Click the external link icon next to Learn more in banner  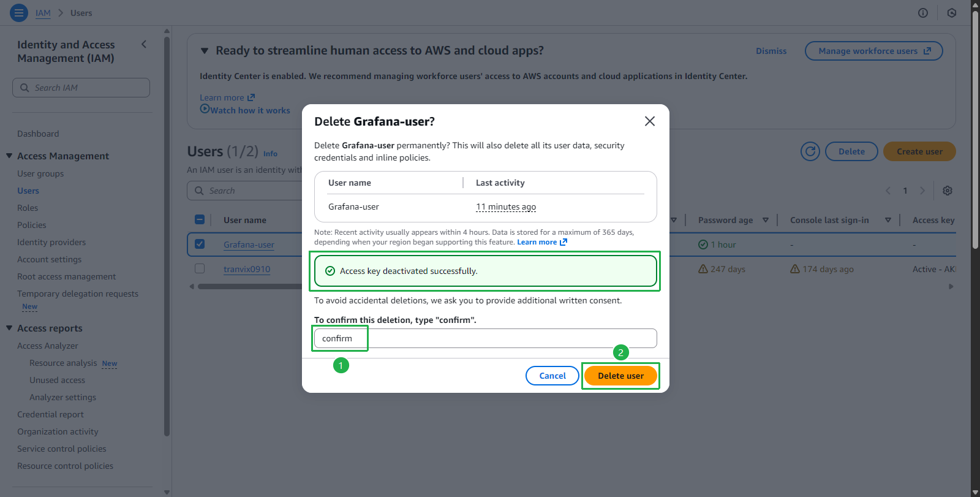pos(251,97)
